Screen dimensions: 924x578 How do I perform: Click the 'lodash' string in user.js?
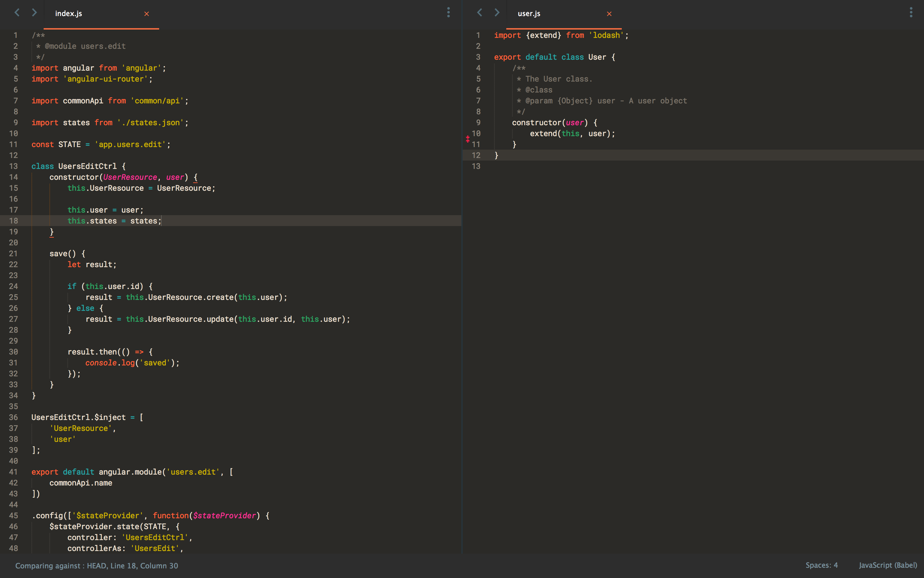(606, 35)
